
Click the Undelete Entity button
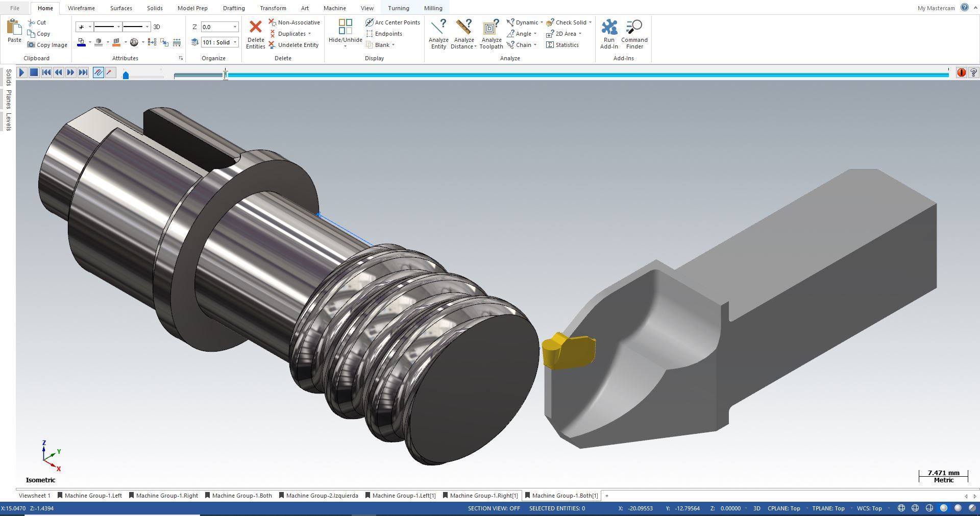point(293,45)
